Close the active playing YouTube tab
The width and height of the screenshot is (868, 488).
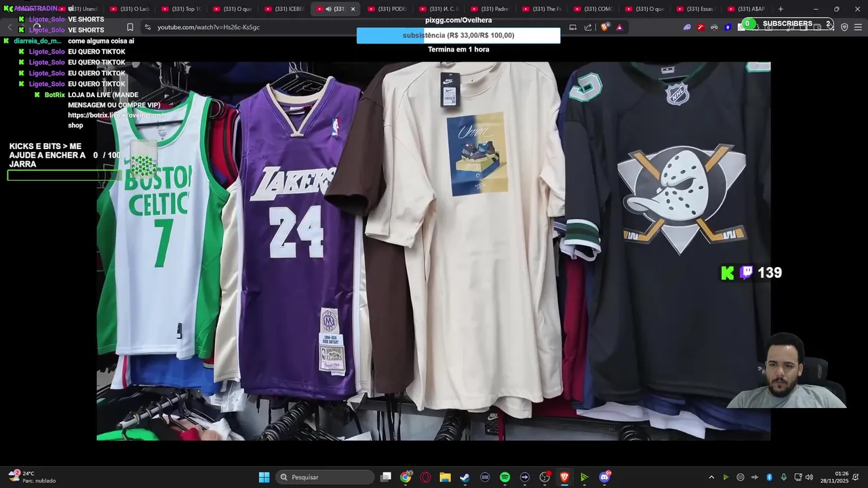pyautogui.click(x=353, y=9)
